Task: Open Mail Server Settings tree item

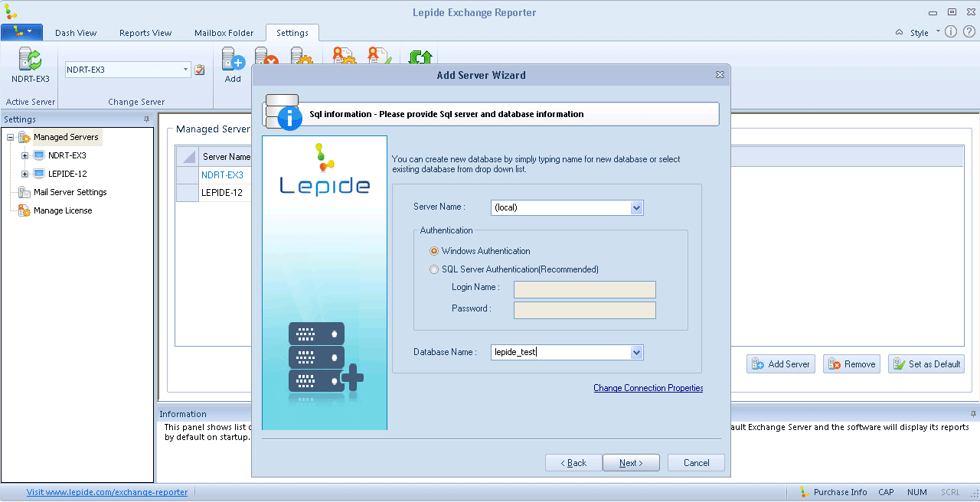Action: [70, 192]
